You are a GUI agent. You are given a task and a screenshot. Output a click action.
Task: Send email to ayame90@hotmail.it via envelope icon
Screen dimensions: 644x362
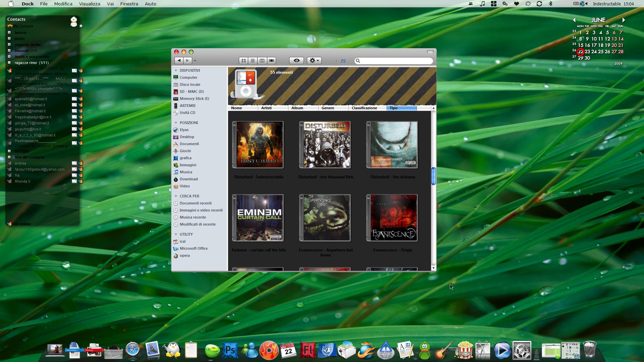74,99
